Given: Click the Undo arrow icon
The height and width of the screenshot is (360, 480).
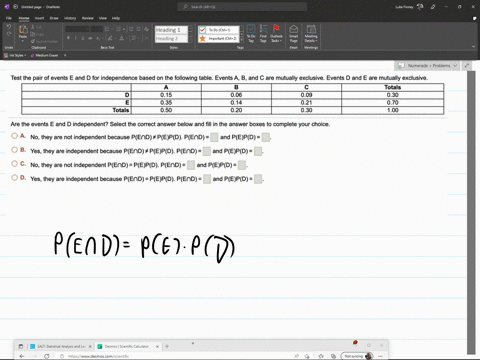Looking at the screenshot, I should coord(9,27).
